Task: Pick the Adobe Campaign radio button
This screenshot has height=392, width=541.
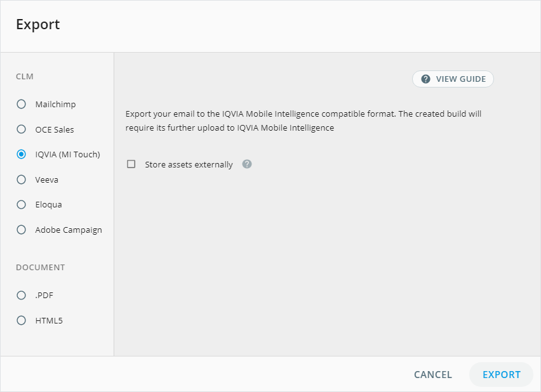Action: coord(22,230)
